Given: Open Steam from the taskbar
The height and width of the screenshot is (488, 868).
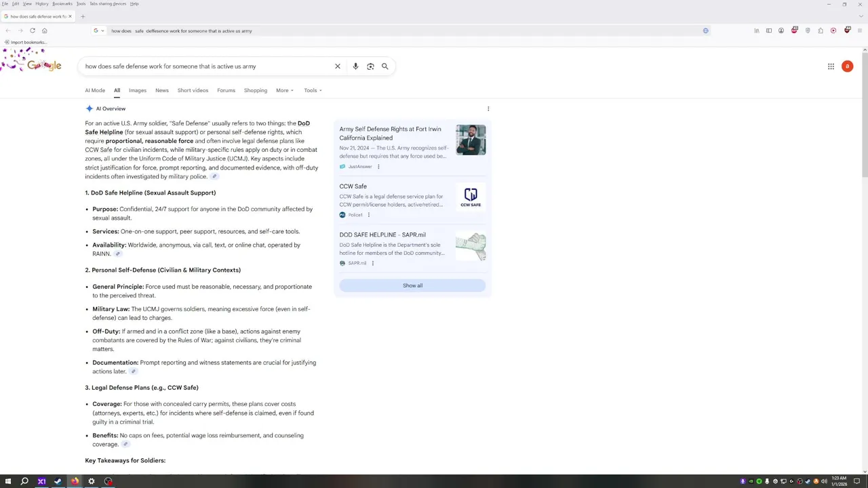Looking at the screenshot, I should [58, 481].
